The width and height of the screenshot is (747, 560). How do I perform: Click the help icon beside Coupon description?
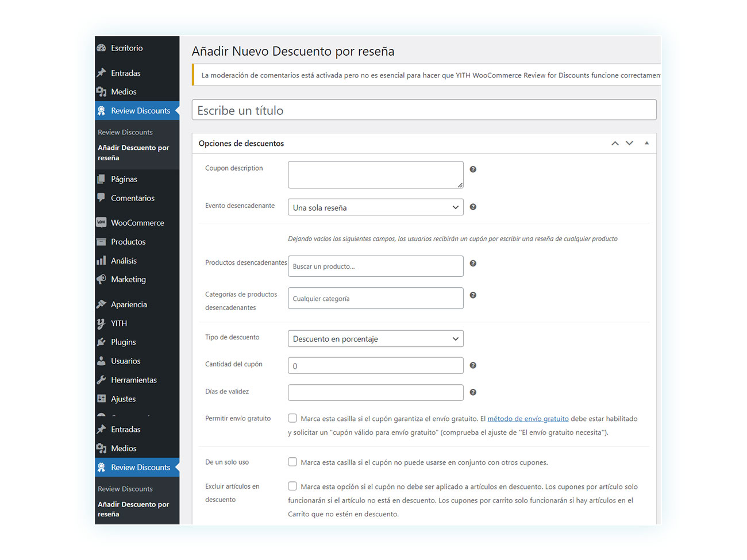[473, 169]
